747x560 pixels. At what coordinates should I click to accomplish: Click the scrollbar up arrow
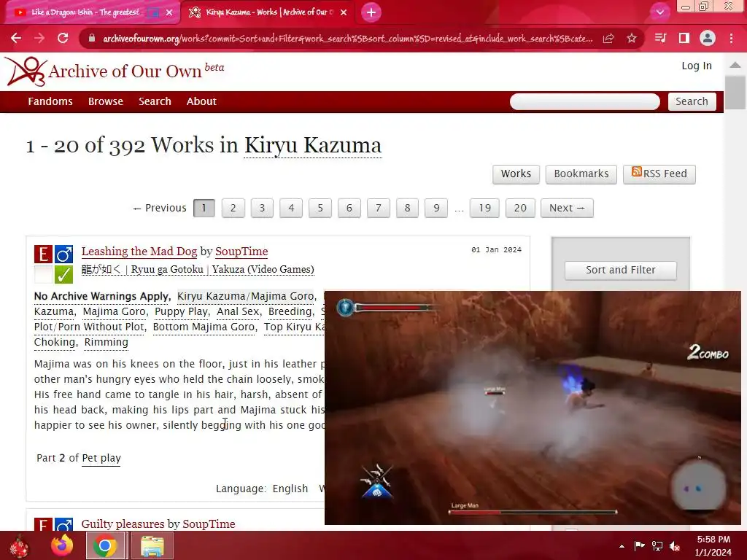coord(735,65)
